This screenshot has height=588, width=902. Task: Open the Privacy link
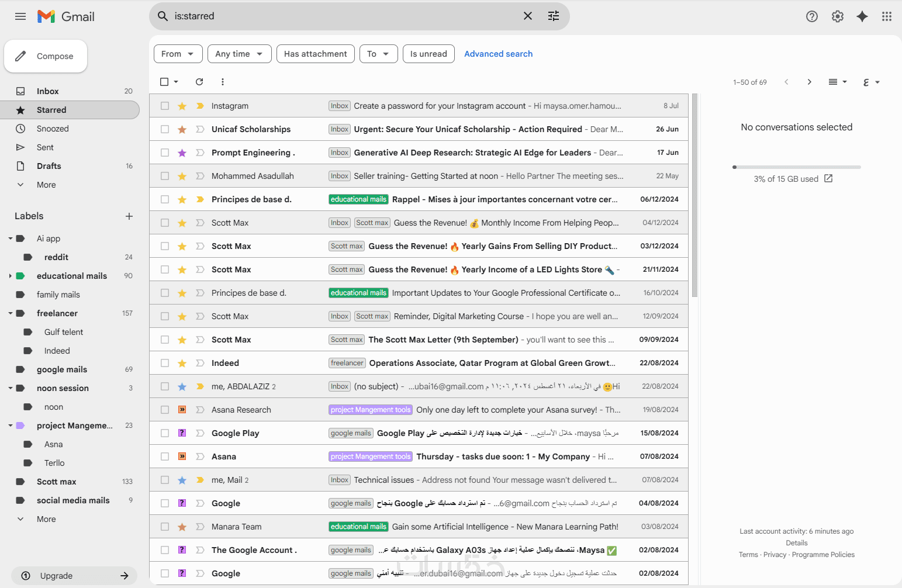coord(775,555)
